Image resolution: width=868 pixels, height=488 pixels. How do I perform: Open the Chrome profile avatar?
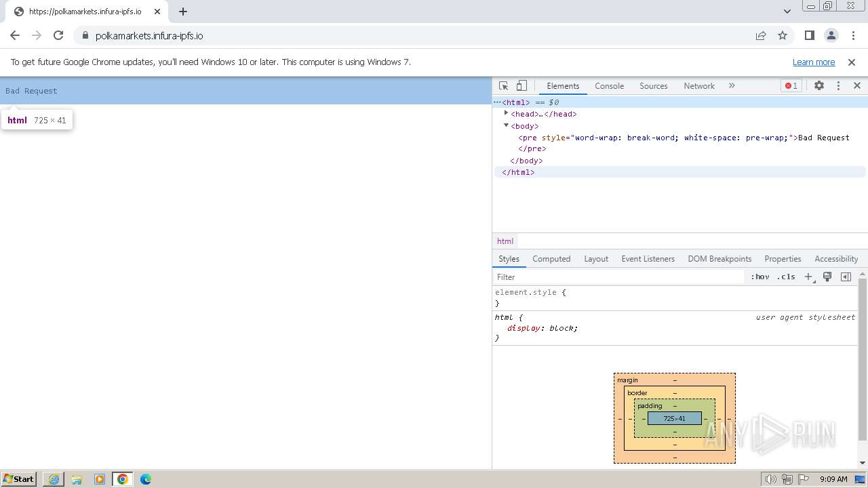click(831, 35)
